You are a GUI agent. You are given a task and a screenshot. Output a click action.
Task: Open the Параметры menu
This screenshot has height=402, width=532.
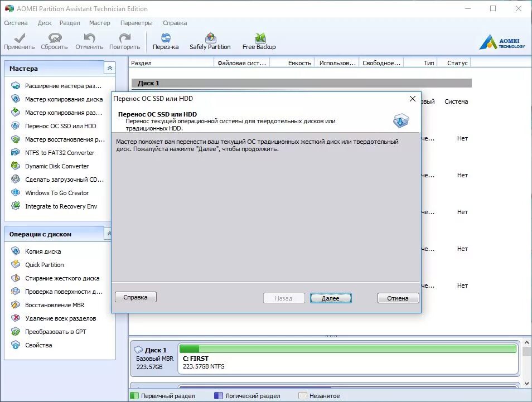[137, 23]
